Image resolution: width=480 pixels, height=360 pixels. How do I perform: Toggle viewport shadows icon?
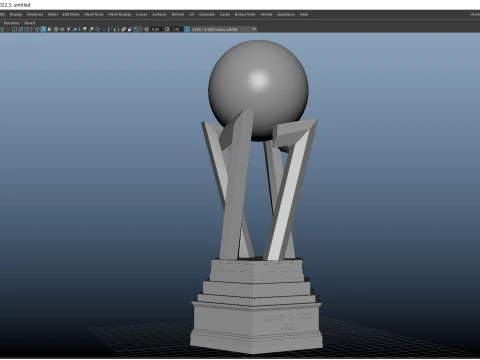[x=75, y=29]
